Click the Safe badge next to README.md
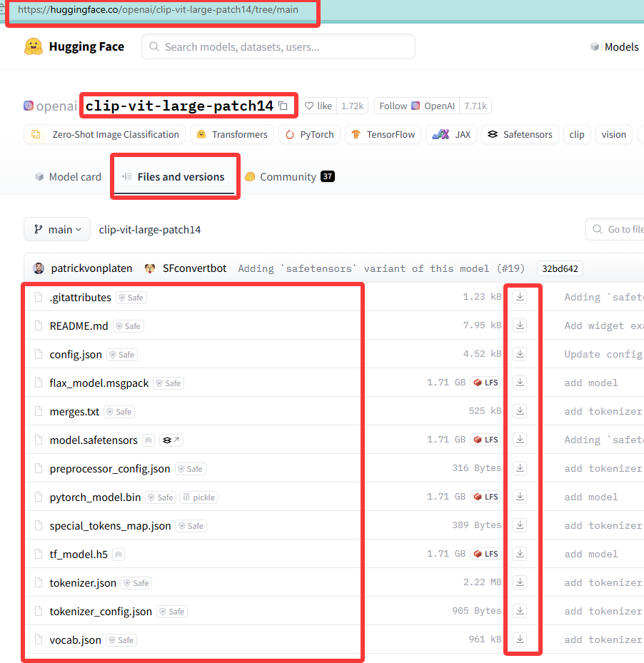This screenshot has height=663, width=644. pyautogui.click(x=129, y=326)
